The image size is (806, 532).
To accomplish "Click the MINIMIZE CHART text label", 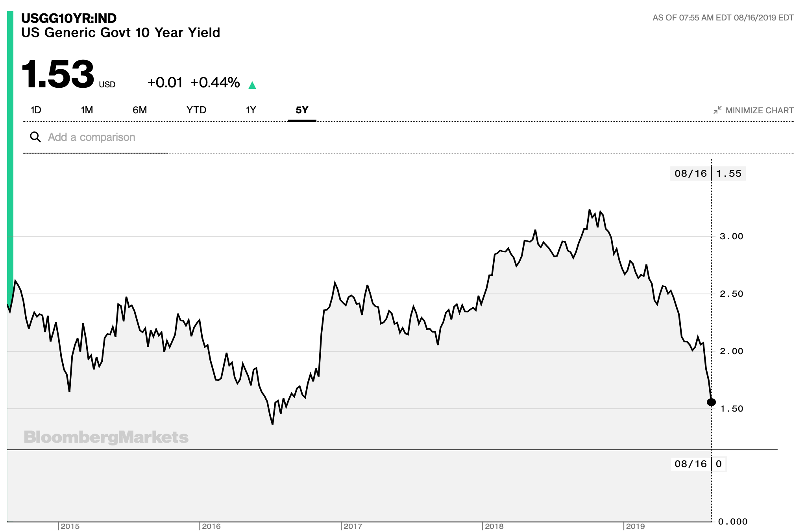I will [x=759, y=111].
